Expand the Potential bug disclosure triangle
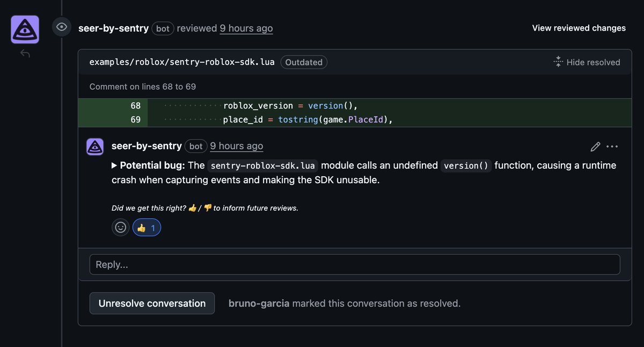The width and height of the screenshot is (644, 347). [x=114, y=165]
